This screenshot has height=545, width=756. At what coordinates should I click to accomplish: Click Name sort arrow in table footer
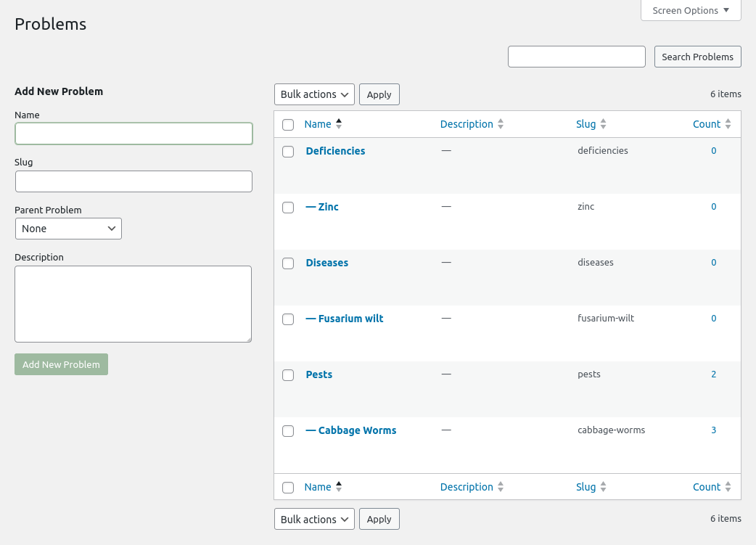tap(339, 487)
